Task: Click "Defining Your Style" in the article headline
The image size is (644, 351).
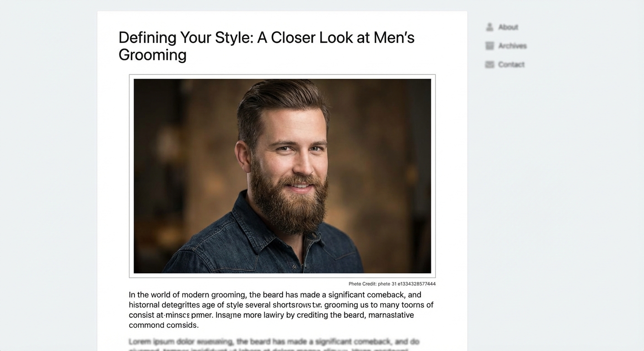Action: tap(185, 37)
